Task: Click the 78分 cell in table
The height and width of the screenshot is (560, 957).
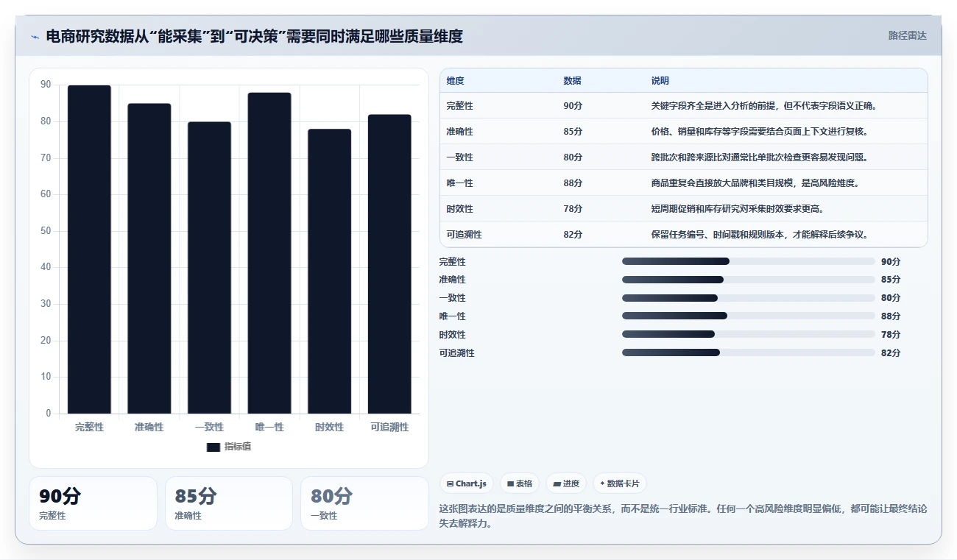Action: coord(573,209)
